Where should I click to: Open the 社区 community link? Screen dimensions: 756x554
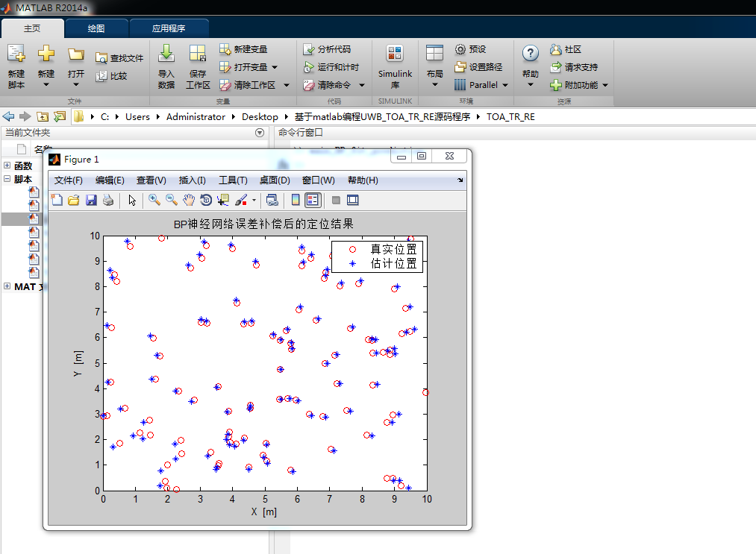point(566,49)
